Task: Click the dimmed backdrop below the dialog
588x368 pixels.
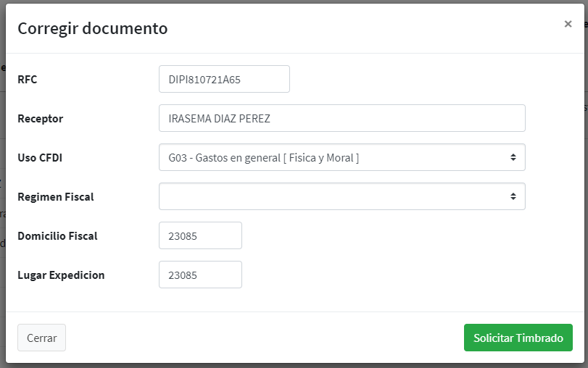Action: click(x=290, y=365)
